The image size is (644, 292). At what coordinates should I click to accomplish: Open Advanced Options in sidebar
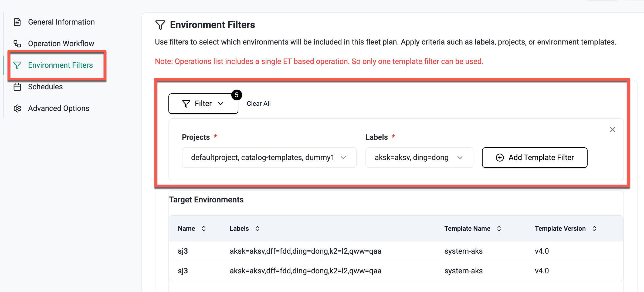[59, 108]
